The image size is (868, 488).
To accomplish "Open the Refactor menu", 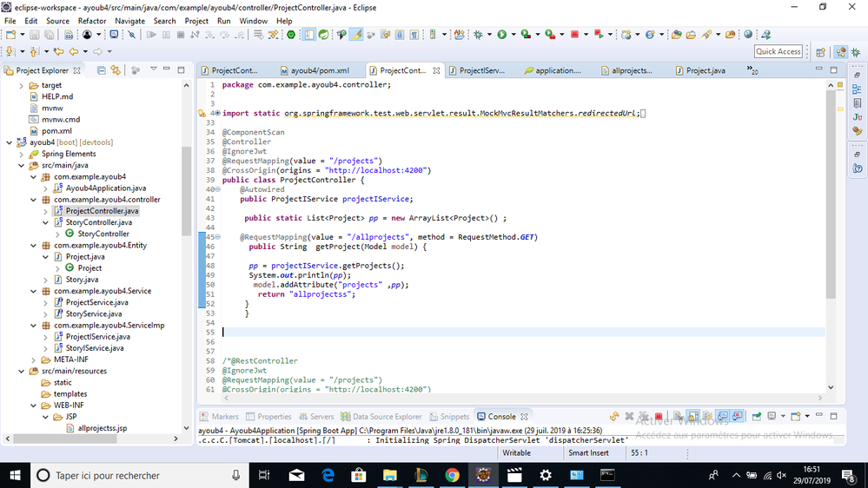I will tap(92, 21).
